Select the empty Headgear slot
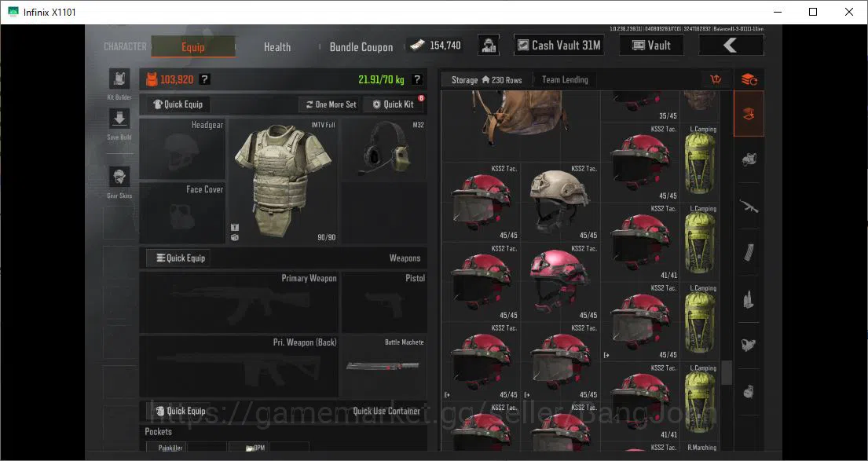868x461 pixels. pos(182,148)
